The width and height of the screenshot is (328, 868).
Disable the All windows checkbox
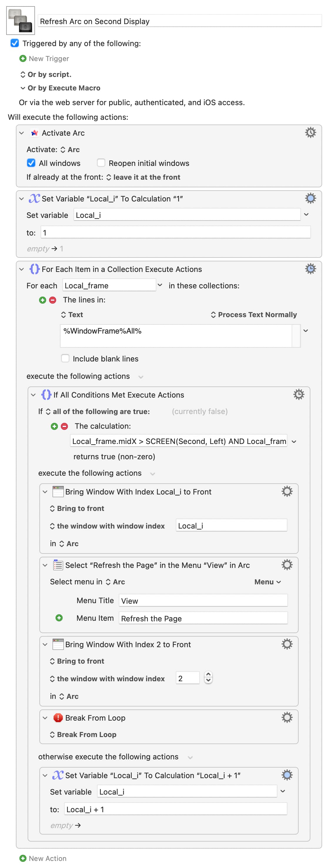click(x=31, y=163)
